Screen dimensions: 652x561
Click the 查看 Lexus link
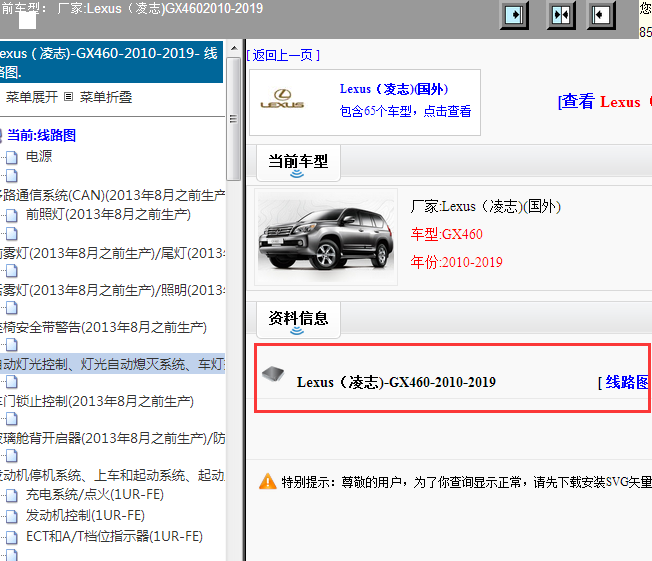pyautogui.click(x=604, y=101)
